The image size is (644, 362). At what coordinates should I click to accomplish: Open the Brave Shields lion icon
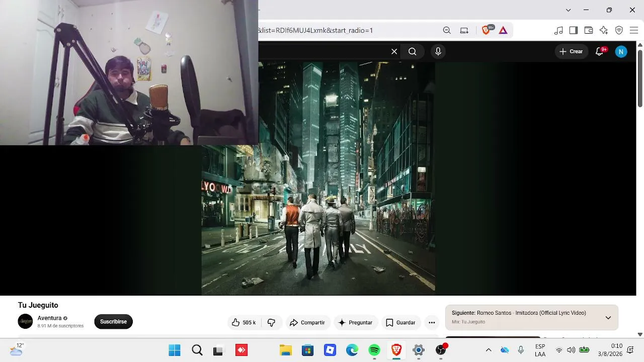487,30
